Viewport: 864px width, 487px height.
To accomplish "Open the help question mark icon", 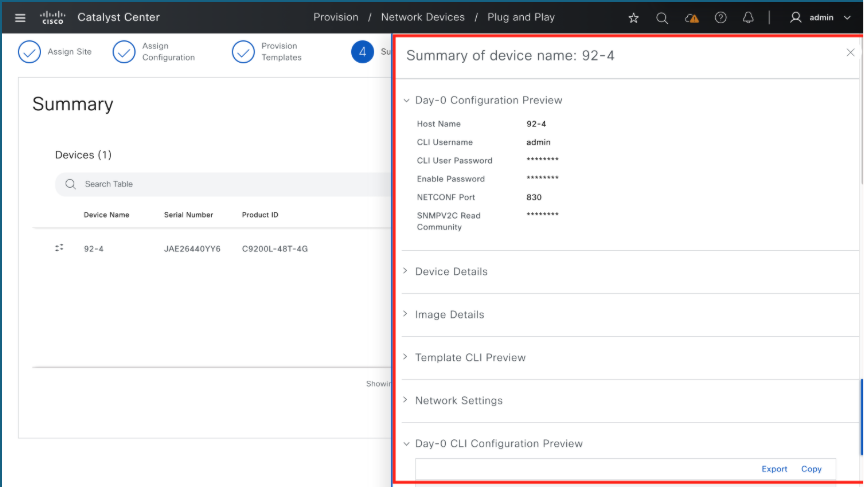I will 720,18.
